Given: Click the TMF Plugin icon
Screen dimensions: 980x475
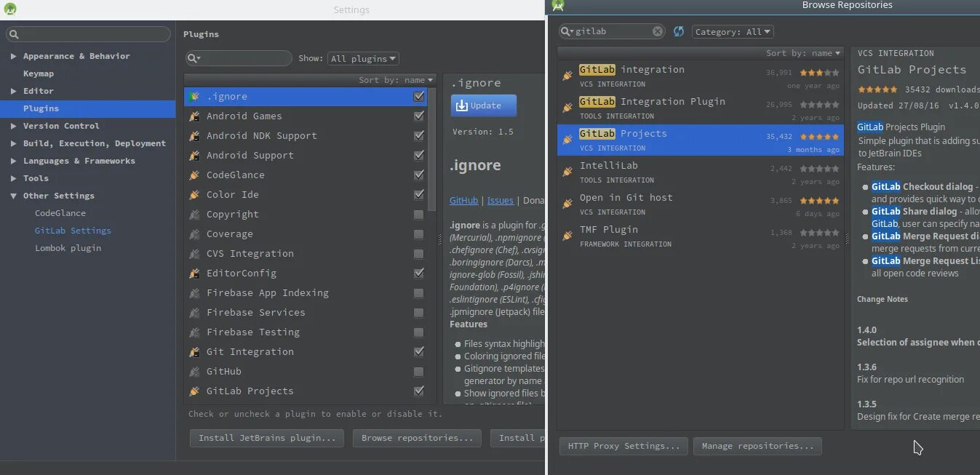Looking at the screenshot, I should coord(567,236).
